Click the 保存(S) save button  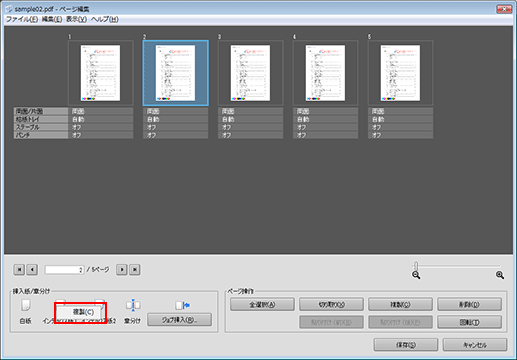coord(406,345)
